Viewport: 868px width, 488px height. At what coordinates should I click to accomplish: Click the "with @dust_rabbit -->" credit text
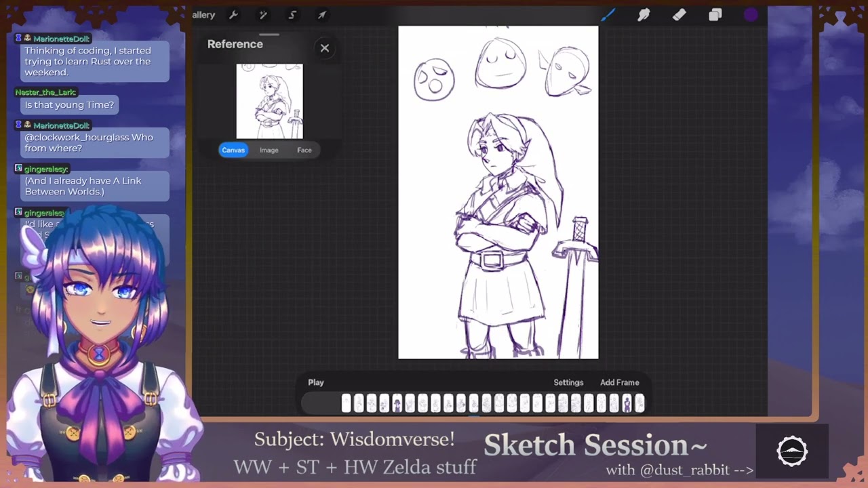[679, 470]
